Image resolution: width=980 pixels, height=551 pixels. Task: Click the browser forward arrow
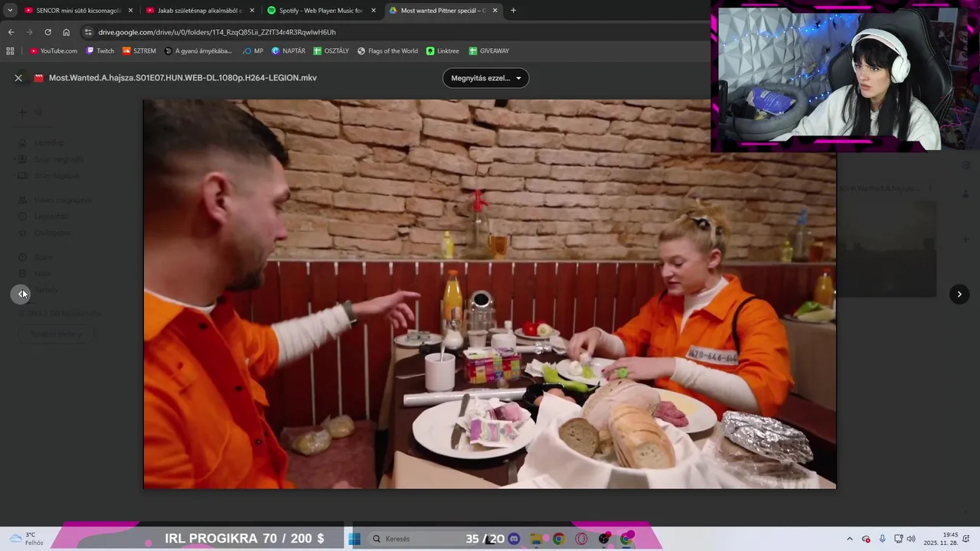(29, 32)
